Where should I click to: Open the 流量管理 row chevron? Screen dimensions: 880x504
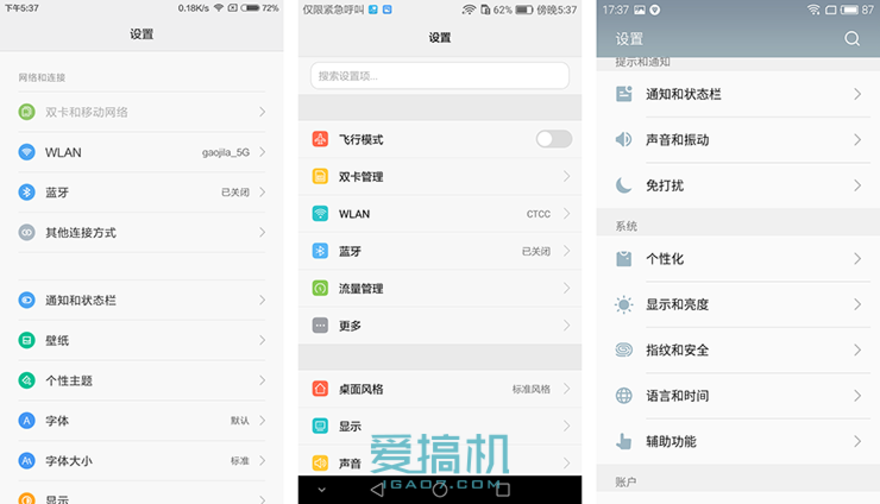coord(566,288)
